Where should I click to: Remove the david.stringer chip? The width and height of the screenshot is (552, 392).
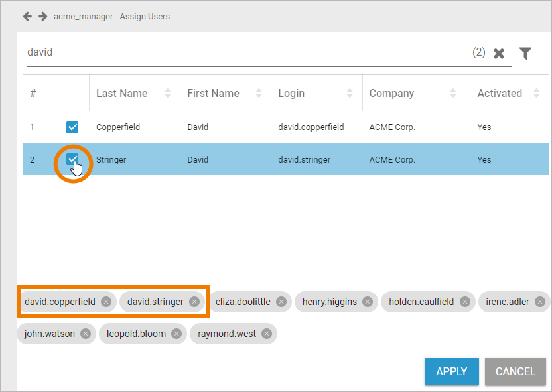[x=194, y=302]
